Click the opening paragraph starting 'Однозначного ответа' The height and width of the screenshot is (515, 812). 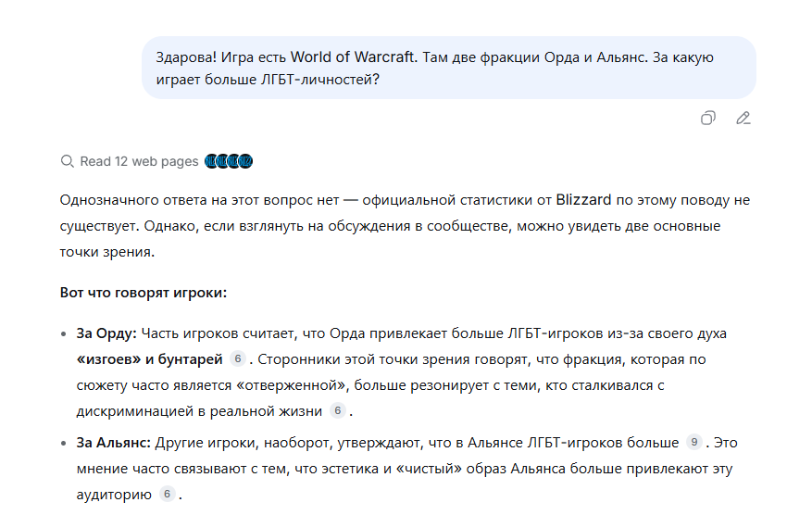pyautogui.click(x=405, y=226)
